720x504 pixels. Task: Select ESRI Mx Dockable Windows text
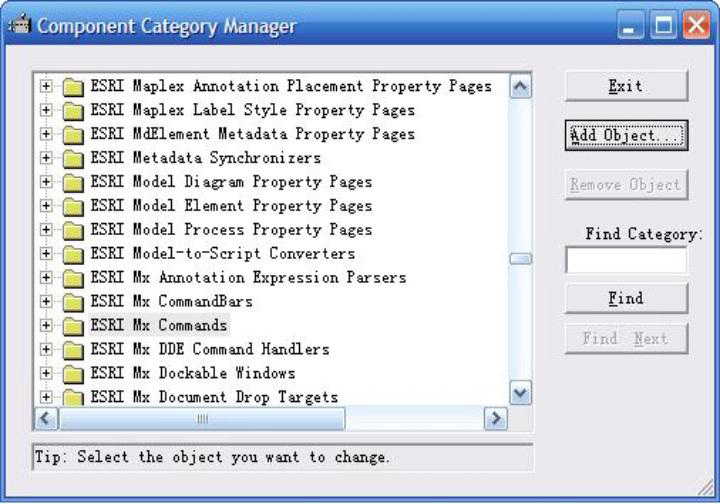coord(192,373)
